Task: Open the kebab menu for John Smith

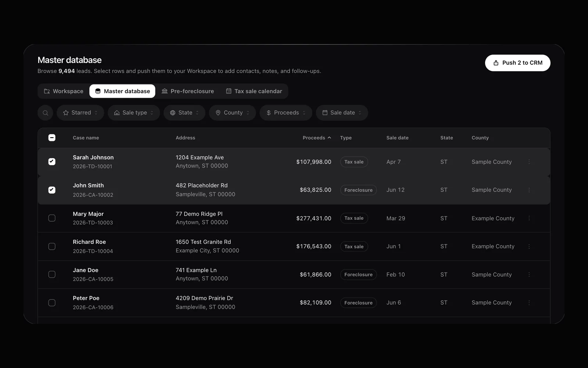Action: [529, 190]
